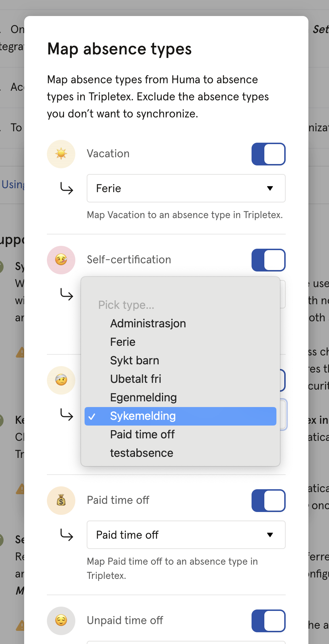Turn off Self-certification synchronization
Image resolution: width=329 pixels, height=644 pixels.
[x=269, y=260]
